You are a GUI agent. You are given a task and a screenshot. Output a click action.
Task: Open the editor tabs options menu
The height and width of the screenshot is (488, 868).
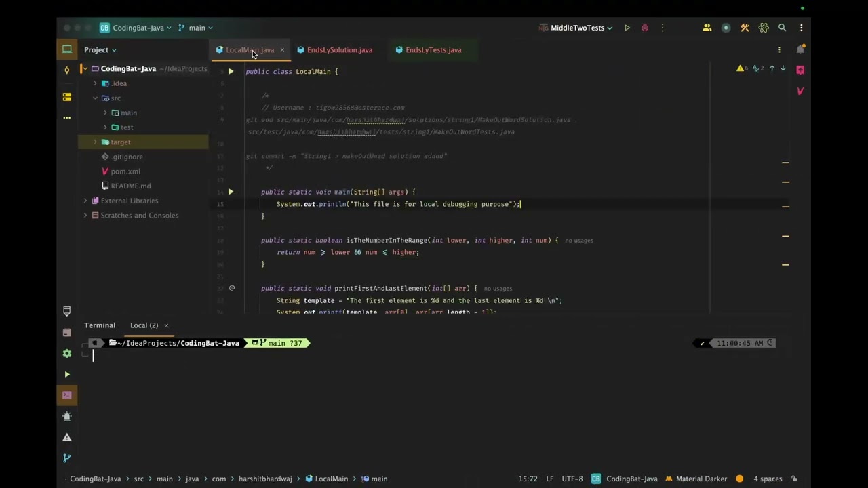click(779, 49)
